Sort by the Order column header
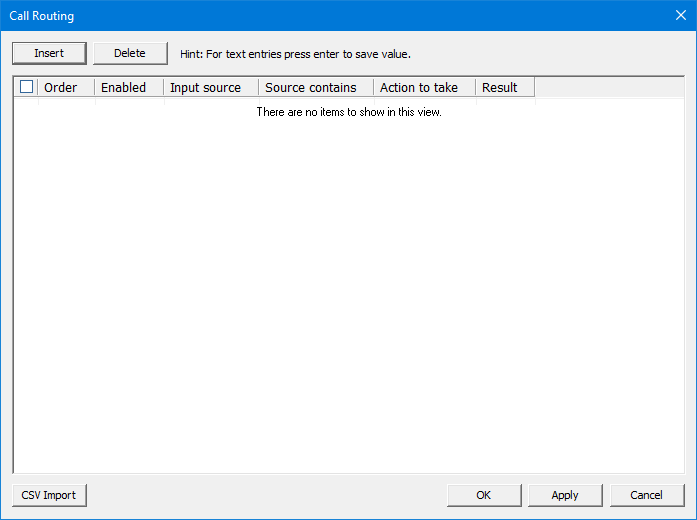 62,87
